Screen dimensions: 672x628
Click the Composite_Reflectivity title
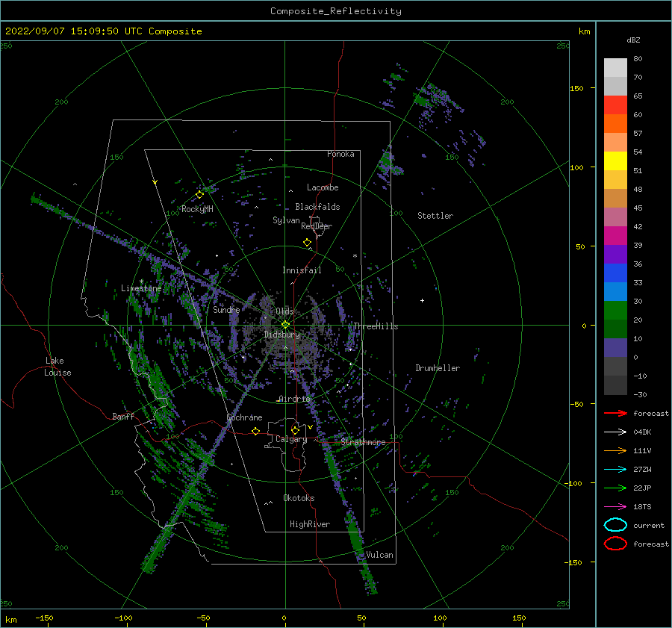pyautogui.click(x=336, y=11)
